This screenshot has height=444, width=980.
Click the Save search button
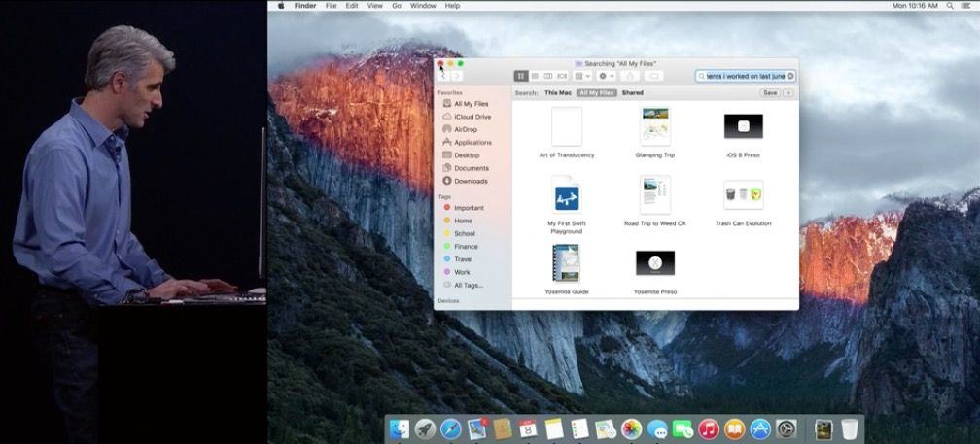click(770, 93)
